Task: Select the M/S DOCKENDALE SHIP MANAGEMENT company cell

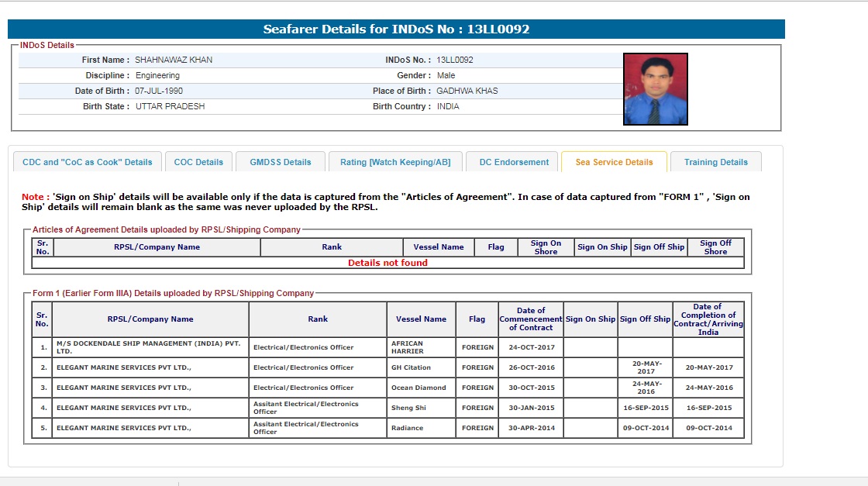Action: (150, 347)
